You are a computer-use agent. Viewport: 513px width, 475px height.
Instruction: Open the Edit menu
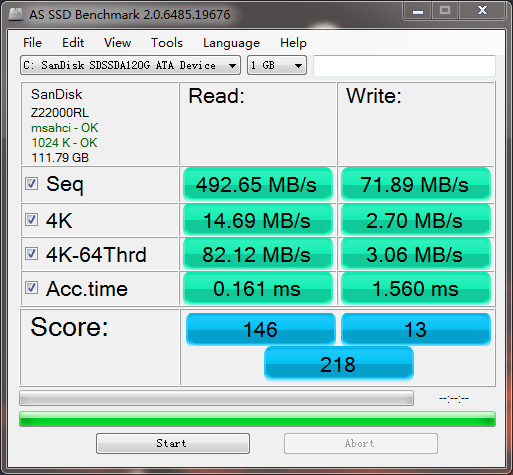pyautogui.click(x=73, y=43)
